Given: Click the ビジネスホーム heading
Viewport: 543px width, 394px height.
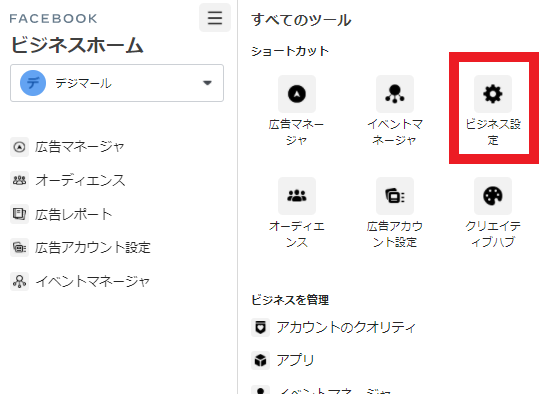Looking at the screenshot, I should [77, 45].
